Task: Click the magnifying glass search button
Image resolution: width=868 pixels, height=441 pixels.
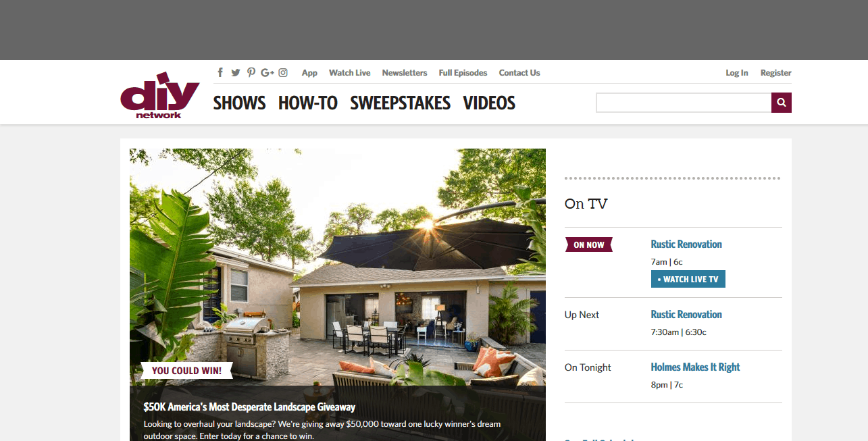Action: pyautogui.click(x=782, y=103)
